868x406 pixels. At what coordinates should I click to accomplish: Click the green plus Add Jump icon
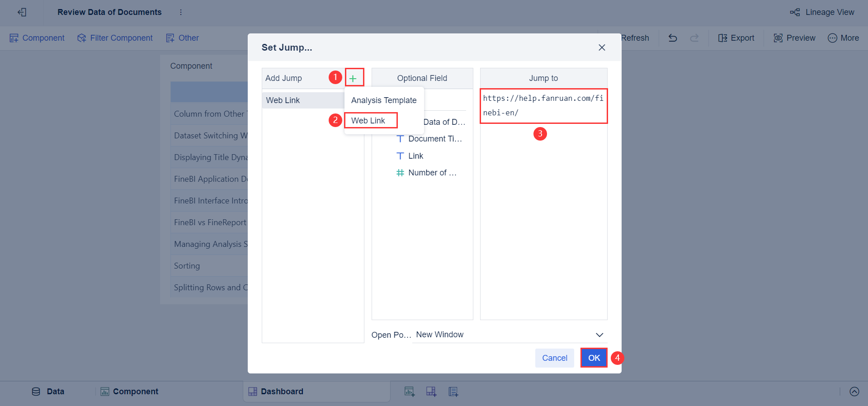click(x=353, y=78)
